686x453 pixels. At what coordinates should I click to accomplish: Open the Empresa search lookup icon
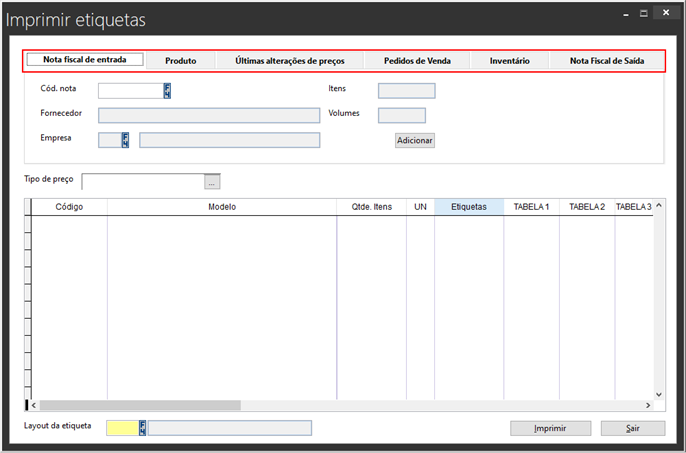pos(126,140)
